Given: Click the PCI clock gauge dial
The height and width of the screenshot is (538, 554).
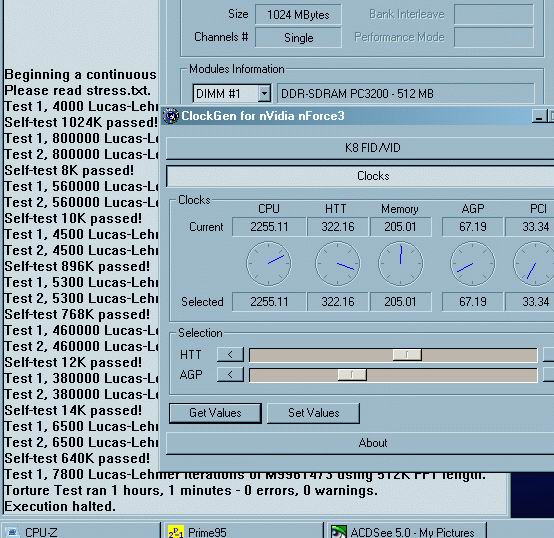Looking at the screenshot, I should tap(534, 264).
